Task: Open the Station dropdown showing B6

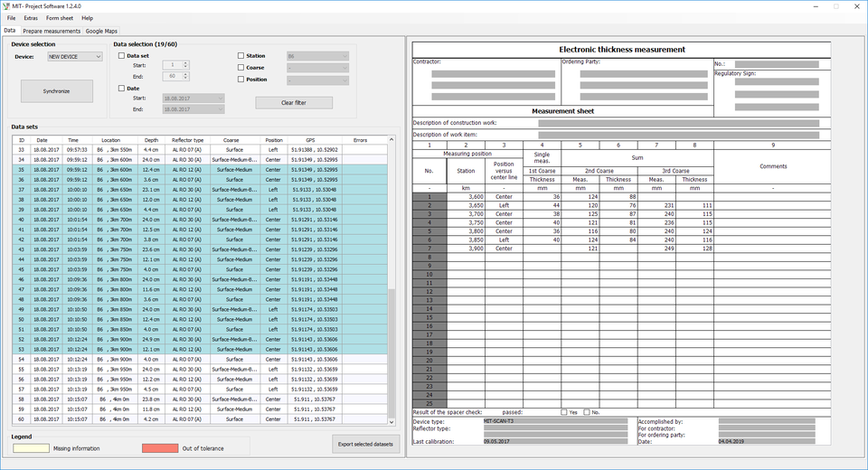Action: [x=317, y=56]
